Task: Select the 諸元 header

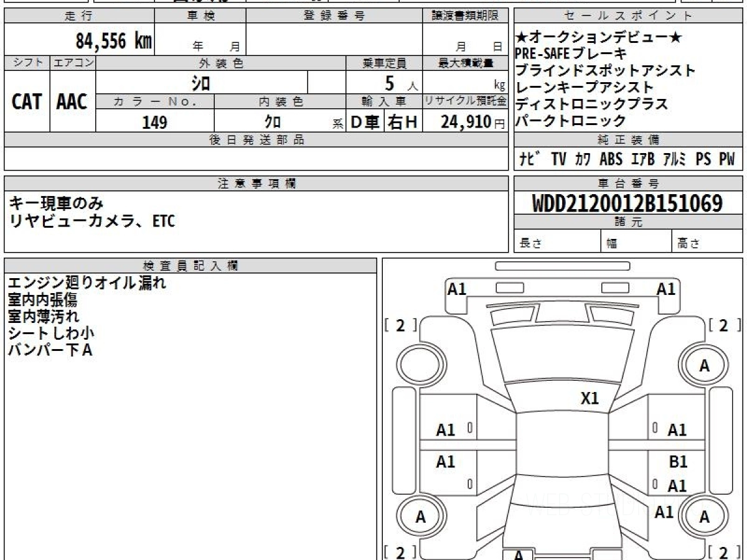Action: point(629,222)
